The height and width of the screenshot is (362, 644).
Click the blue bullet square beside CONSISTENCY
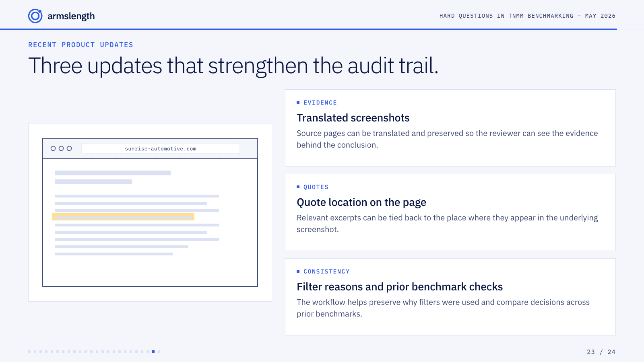298,271
